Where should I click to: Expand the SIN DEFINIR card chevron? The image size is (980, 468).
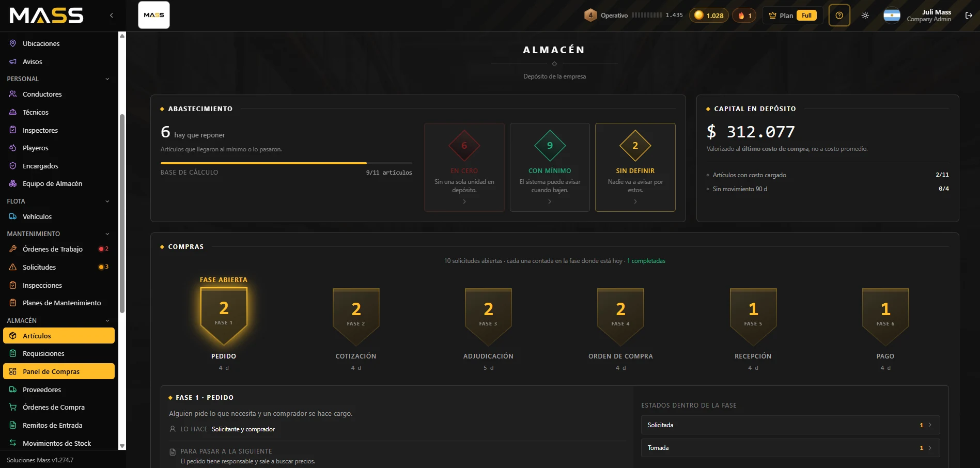635,201
